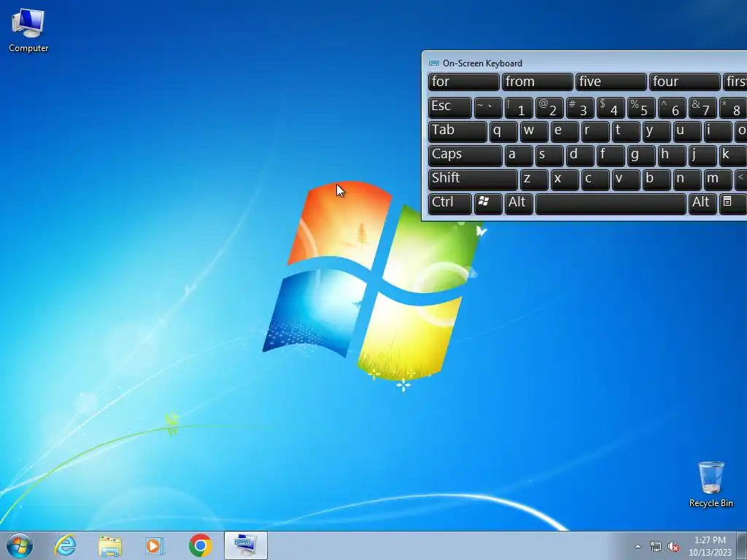Choose the 'five' word prediction
The image size is (747, 560).
(x=611, y=82)
